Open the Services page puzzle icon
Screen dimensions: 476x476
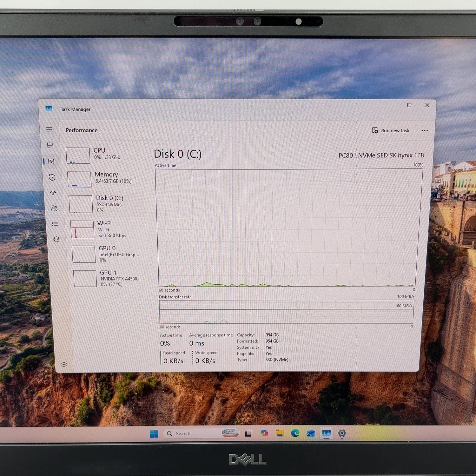click(x=56, y=239)
